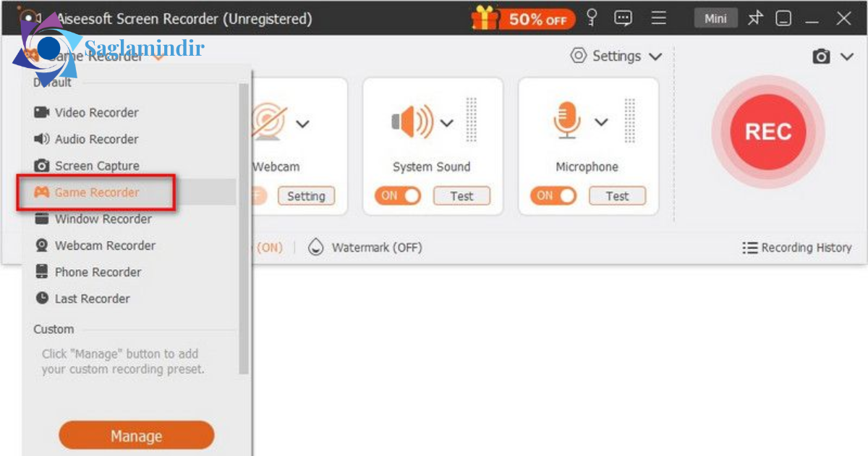The height and width of the screenshot is (456, 868).
Task: Click the Game Recorder gamepad icon
Action: pos(42,193)
